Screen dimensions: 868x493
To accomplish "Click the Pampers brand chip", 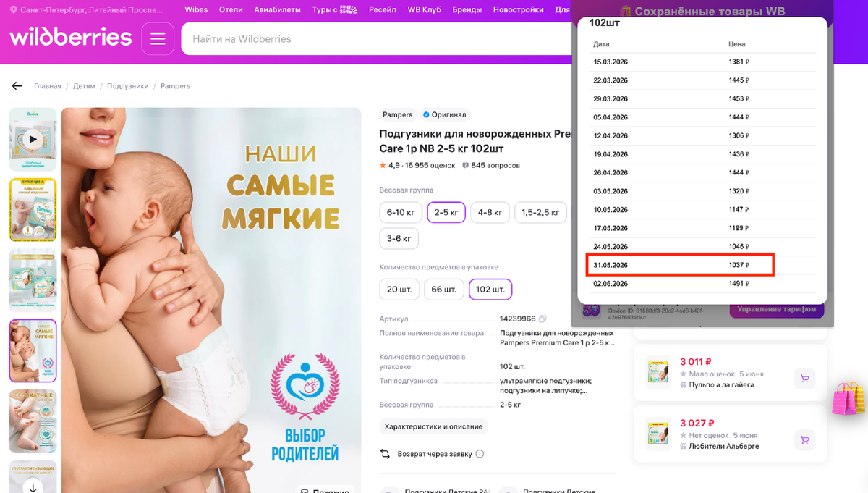I will pyautogui.click(x=398, y=114).
